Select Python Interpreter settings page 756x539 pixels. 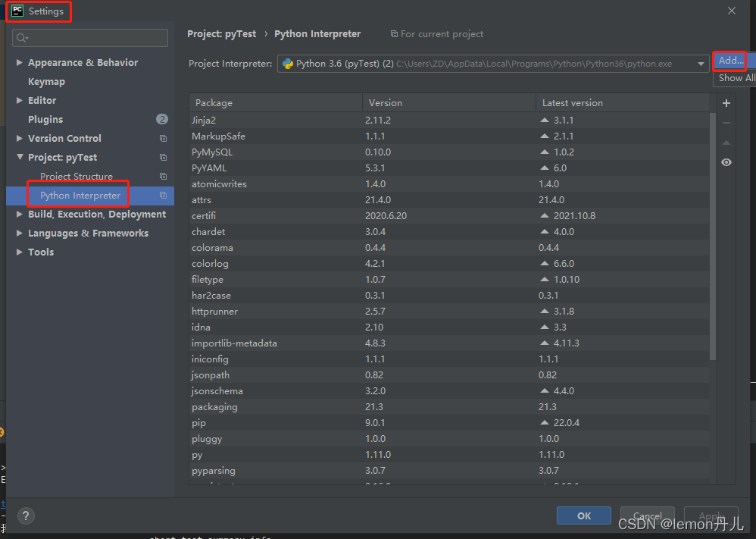(80, 196)
